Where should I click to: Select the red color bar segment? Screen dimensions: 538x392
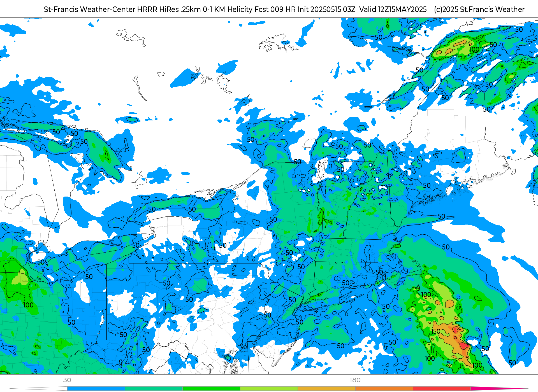pyautogui.click(x=442, y=389)
